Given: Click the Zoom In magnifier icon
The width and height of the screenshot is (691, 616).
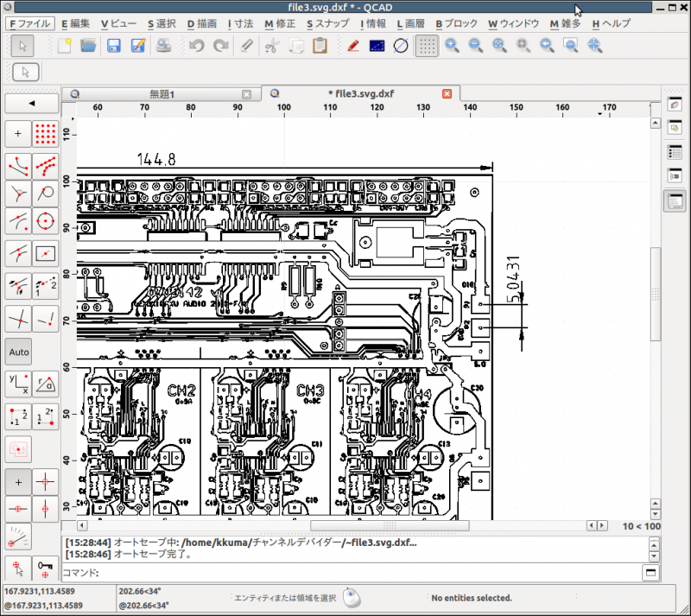Looking at the screenshot, I should pyautogui.click(x=453, y=46).
